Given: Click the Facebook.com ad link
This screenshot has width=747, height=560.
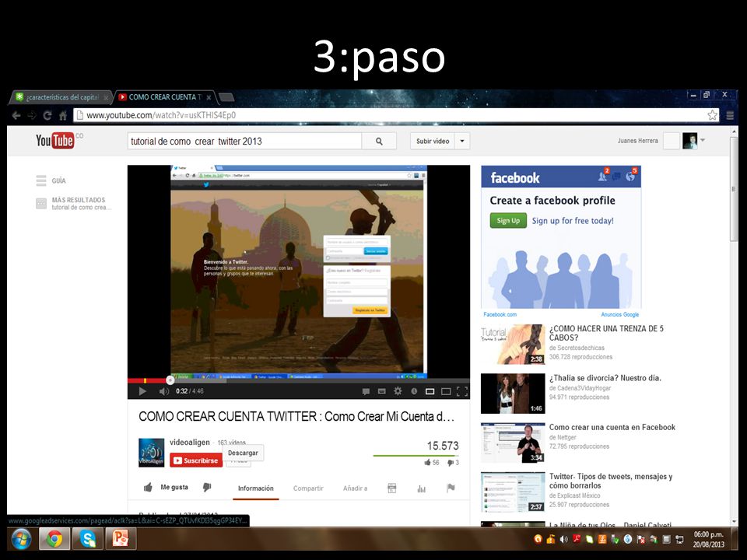Looking at the screenshot, I should coord(500,314).
